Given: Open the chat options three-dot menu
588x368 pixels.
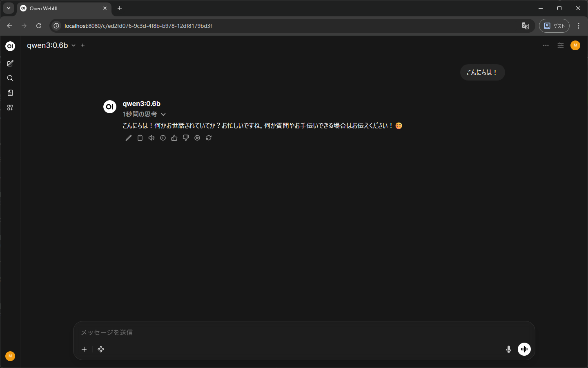Looking at the screenshot, I should (546, 45).
